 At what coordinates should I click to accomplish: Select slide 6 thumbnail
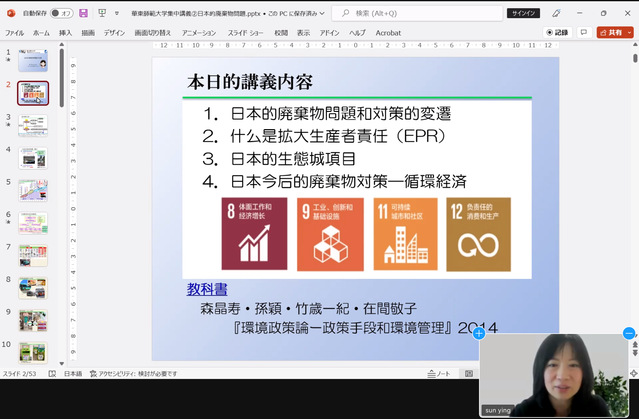coord(33,223)
